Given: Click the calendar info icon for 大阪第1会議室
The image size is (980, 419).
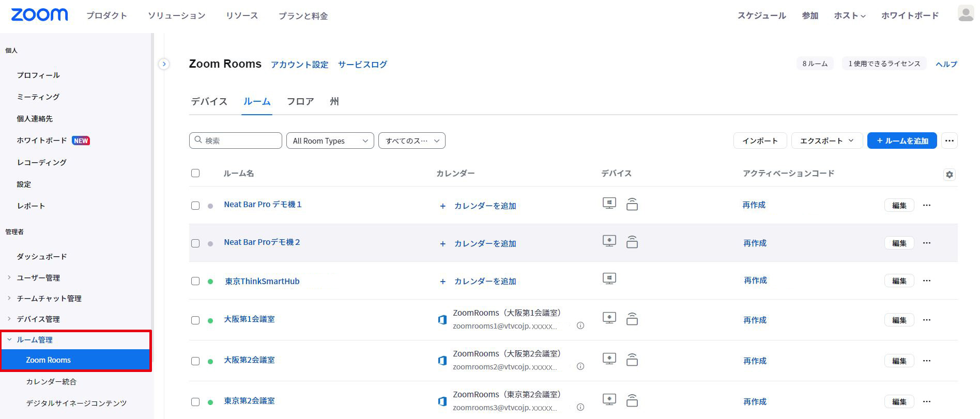Looking at the screenshot, I should 580,326.
